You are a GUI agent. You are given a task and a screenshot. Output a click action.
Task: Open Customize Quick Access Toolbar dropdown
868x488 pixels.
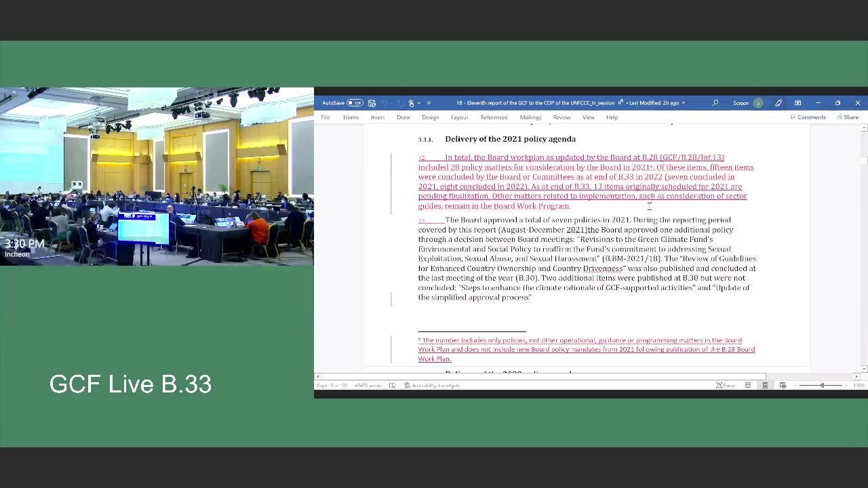(x=429, y=103)
